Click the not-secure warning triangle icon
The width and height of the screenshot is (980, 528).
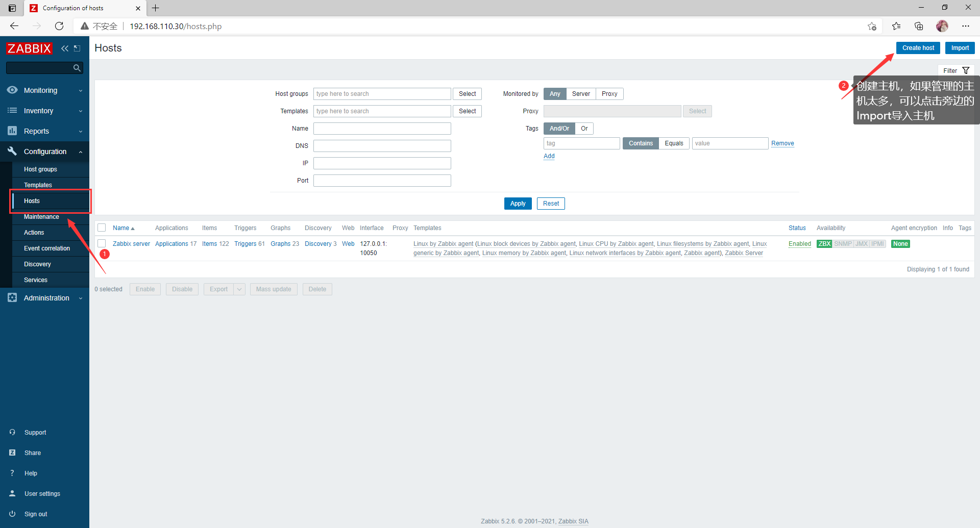tap(85, 26)
